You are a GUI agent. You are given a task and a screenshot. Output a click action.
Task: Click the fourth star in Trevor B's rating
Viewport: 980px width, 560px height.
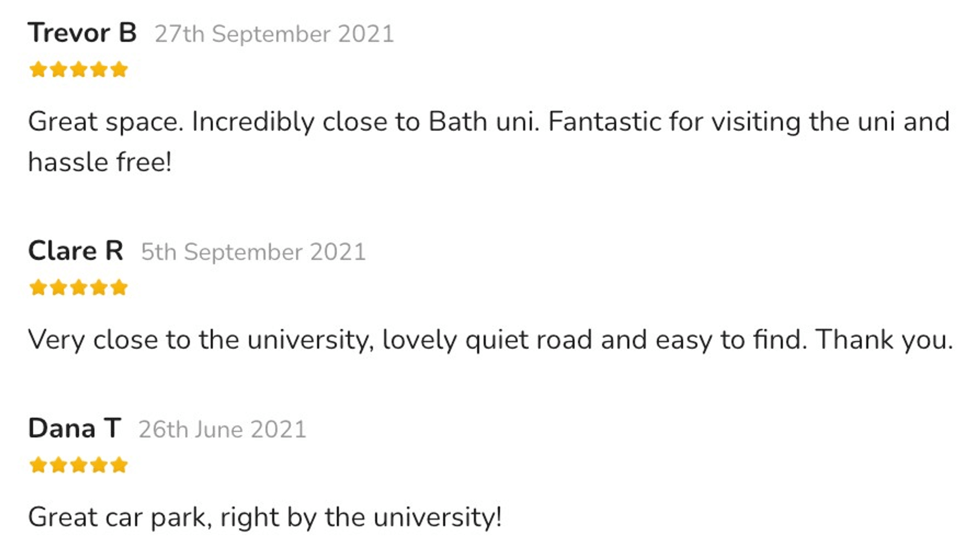pyautogui.click(x=99, y=70)
